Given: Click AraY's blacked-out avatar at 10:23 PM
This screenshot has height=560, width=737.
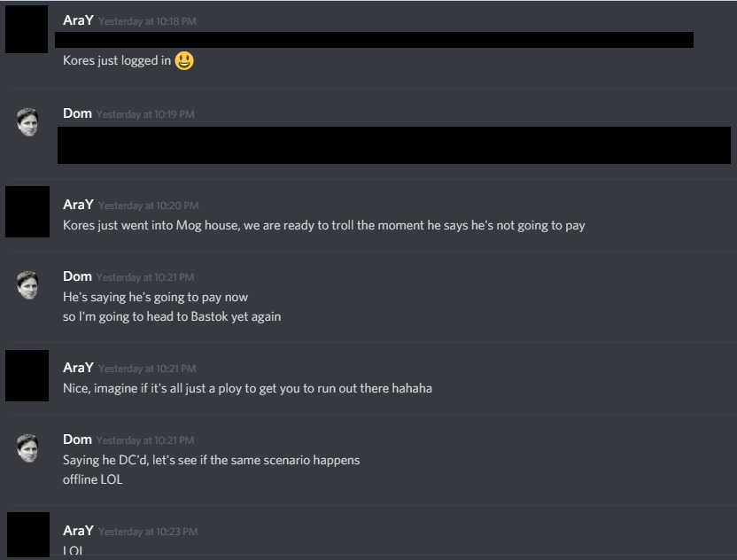Looking at the screenshot, I should (28, 534).
